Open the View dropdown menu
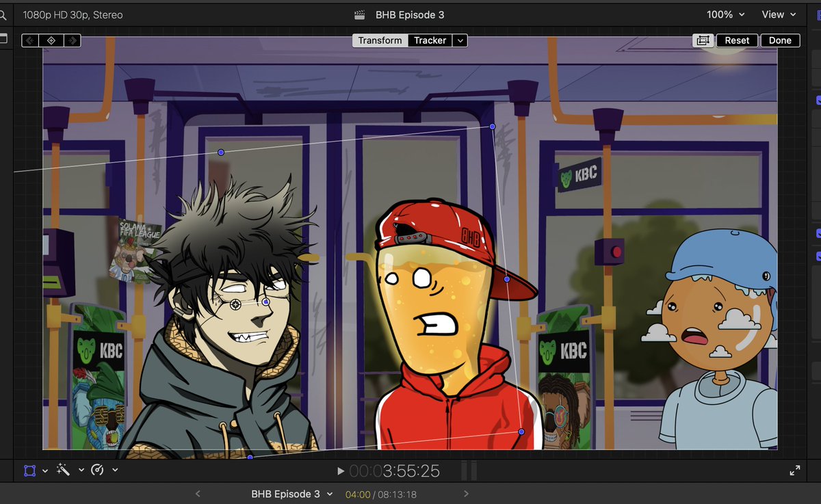 pyautogui.click(x=779, y=14)
